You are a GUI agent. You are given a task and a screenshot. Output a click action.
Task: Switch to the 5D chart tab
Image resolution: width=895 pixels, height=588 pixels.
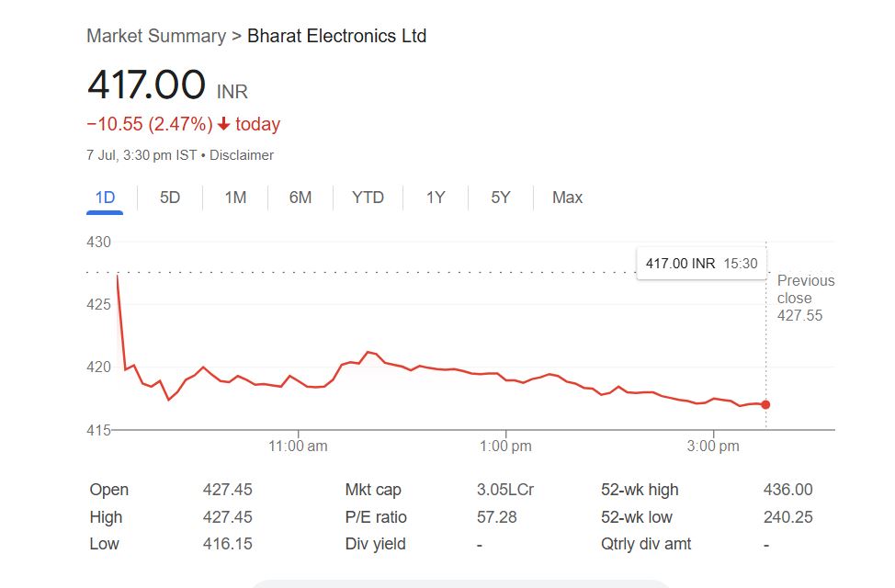tap(170, 198)
